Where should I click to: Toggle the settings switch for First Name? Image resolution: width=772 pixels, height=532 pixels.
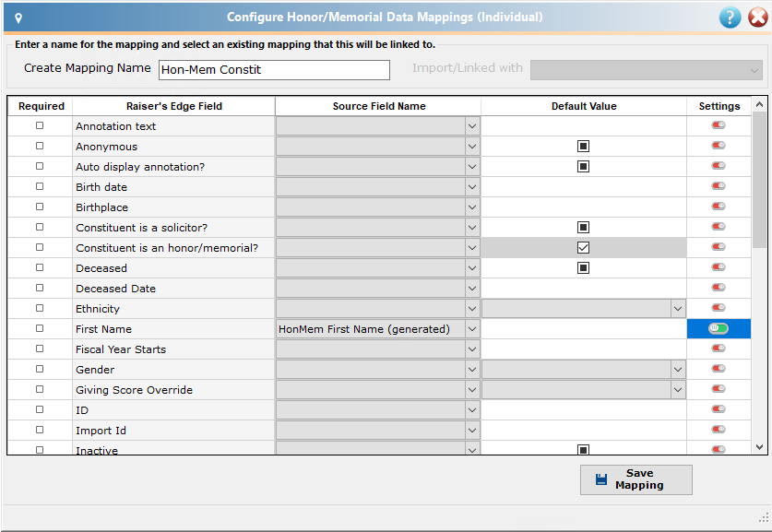(x=719, y=329)
